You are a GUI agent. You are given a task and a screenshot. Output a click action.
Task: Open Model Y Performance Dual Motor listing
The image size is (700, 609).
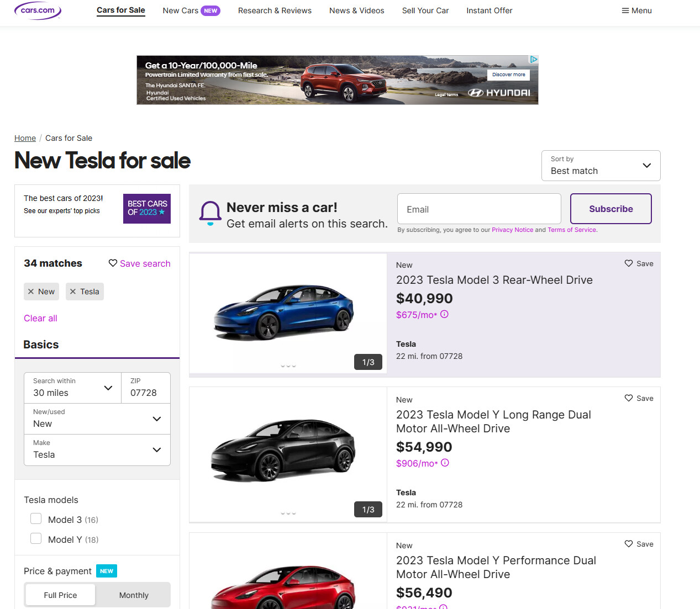pos(496,567)
